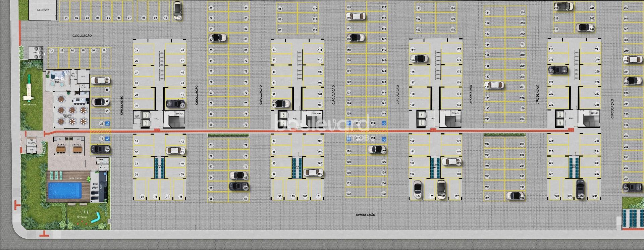Select the white car in spot 137
Screen dimensions: 644x250
click(376, 149)
